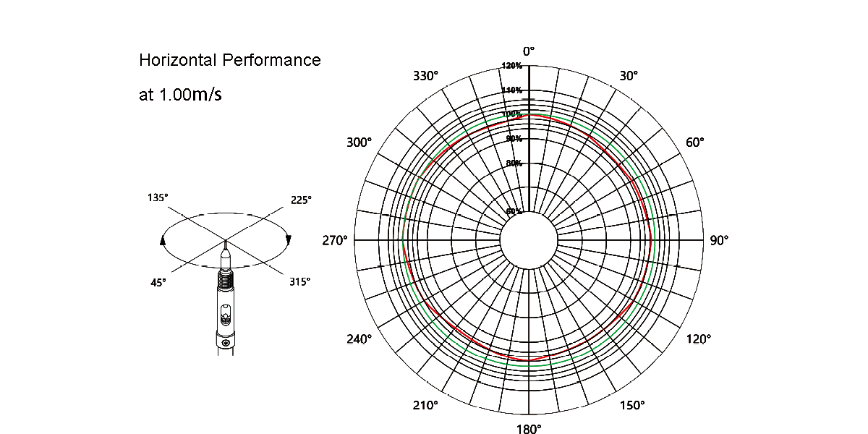Select the 30° angle label

[x=629, y=75]
